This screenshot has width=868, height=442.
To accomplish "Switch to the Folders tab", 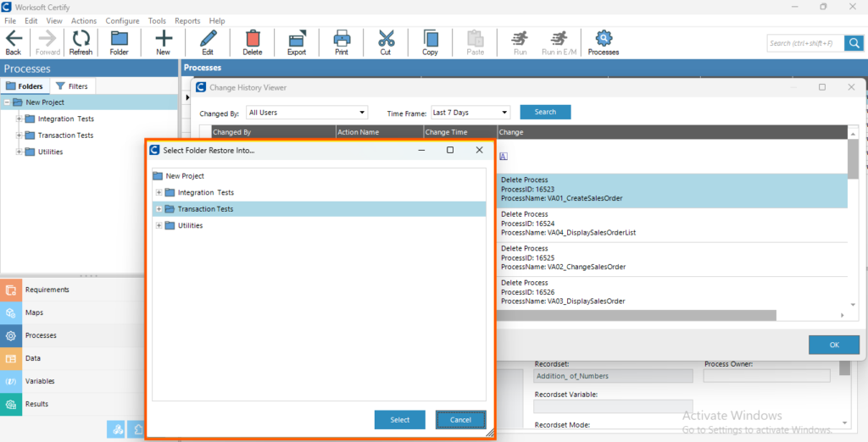I will coord(25,86).
